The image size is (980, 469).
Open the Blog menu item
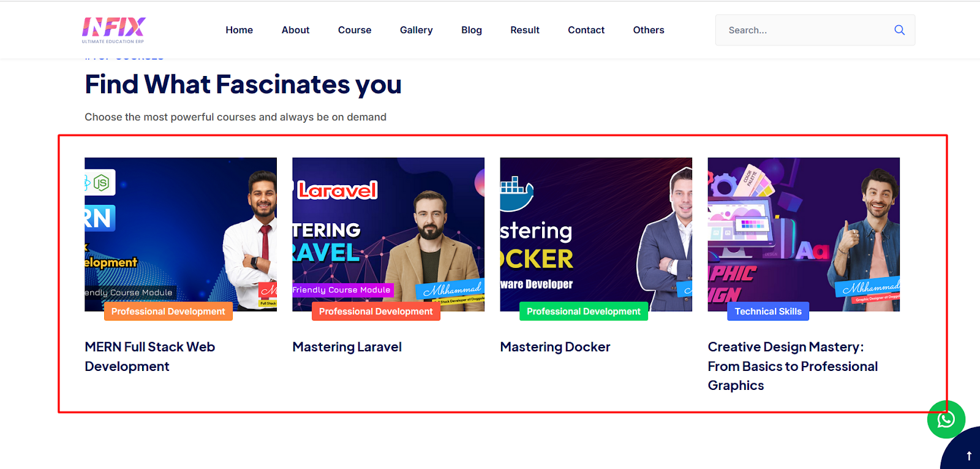(x=472, y=30)
